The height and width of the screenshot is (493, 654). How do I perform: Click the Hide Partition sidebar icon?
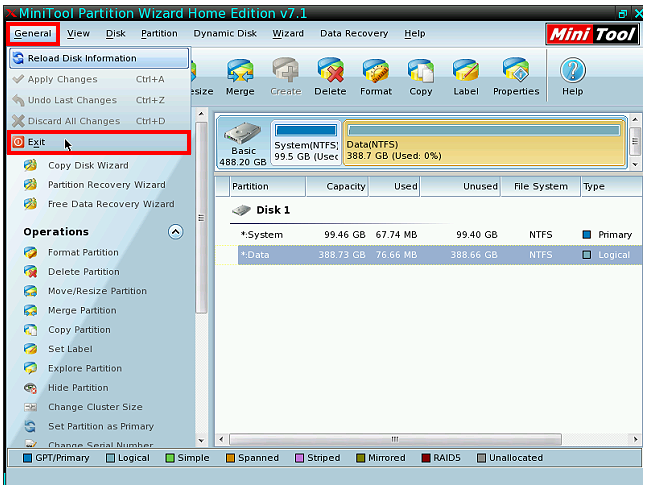pos(30,388)
